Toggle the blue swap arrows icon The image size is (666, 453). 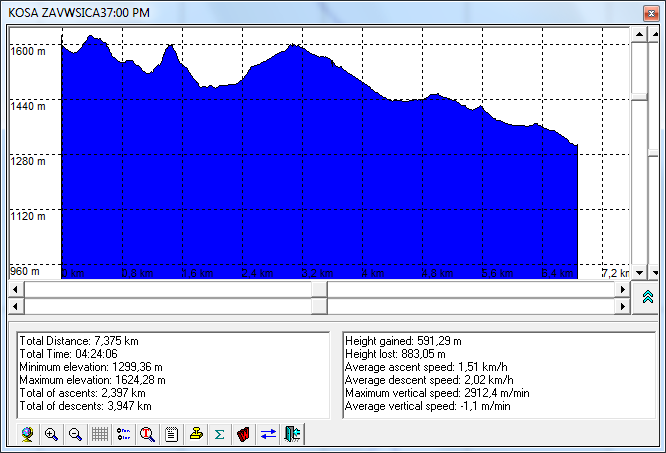[267, 434]
